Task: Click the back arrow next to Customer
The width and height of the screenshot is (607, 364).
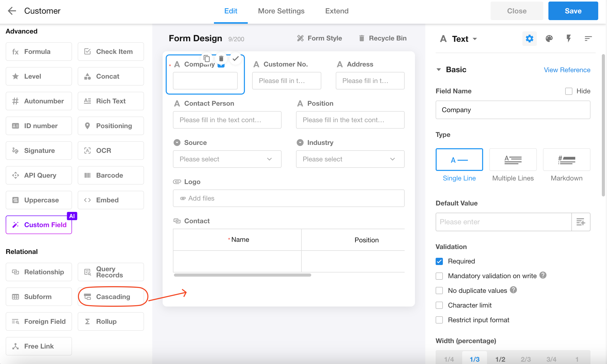Action: tap(12, 11)
